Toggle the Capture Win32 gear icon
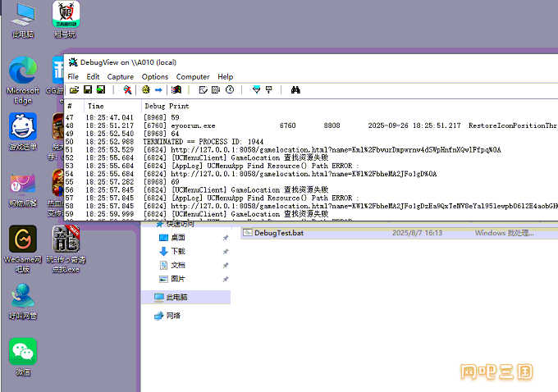 tap(146, 89)
